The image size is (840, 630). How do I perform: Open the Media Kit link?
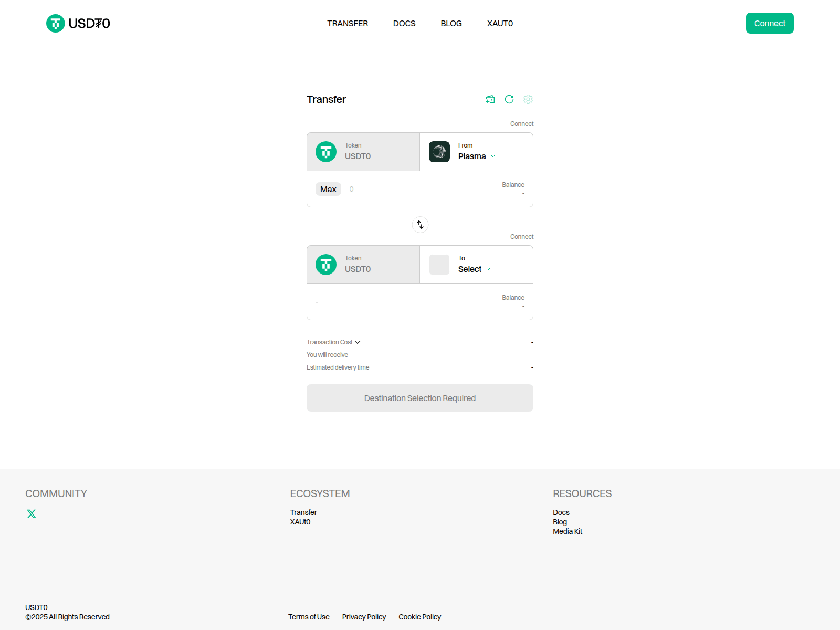pyautogui.click(x=568, y=531)
